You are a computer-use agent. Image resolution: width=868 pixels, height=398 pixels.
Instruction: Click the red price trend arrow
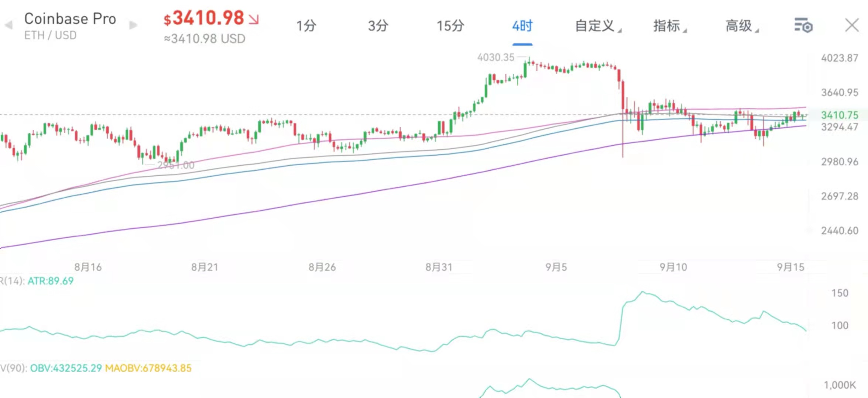(x=254, y=19)
